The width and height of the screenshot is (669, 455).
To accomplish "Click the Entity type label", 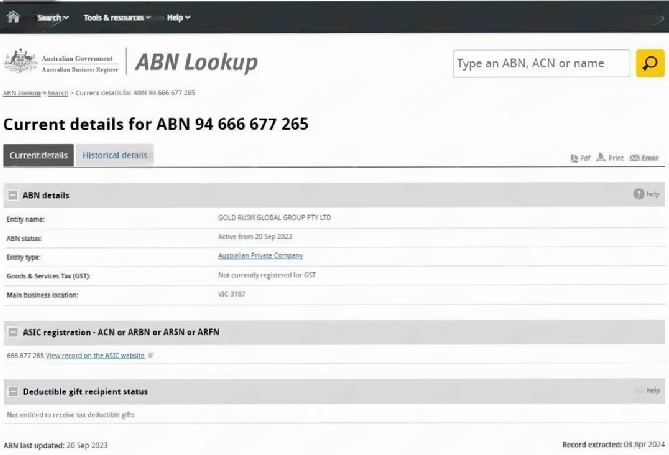I will [23, 257].
